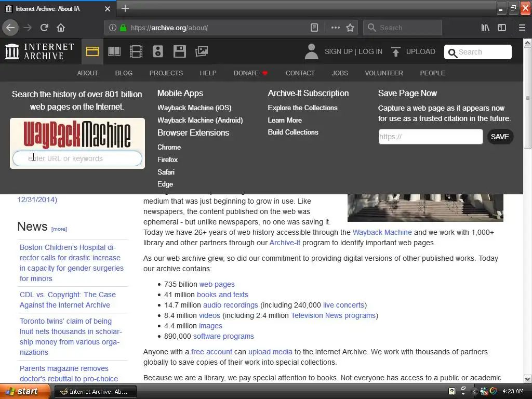Reload the current page
The width and height of the screenshot is (532, 399).
click(x=44, y=28)
